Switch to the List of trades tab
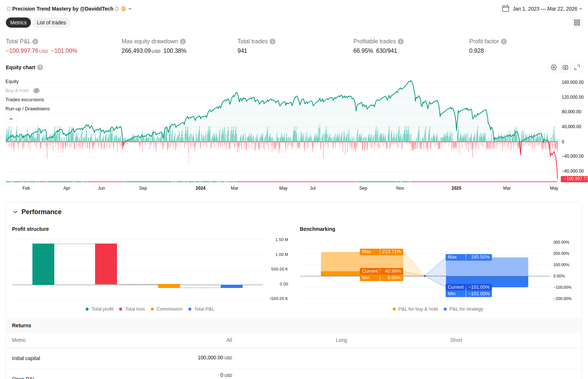 (x=51, y=23)
